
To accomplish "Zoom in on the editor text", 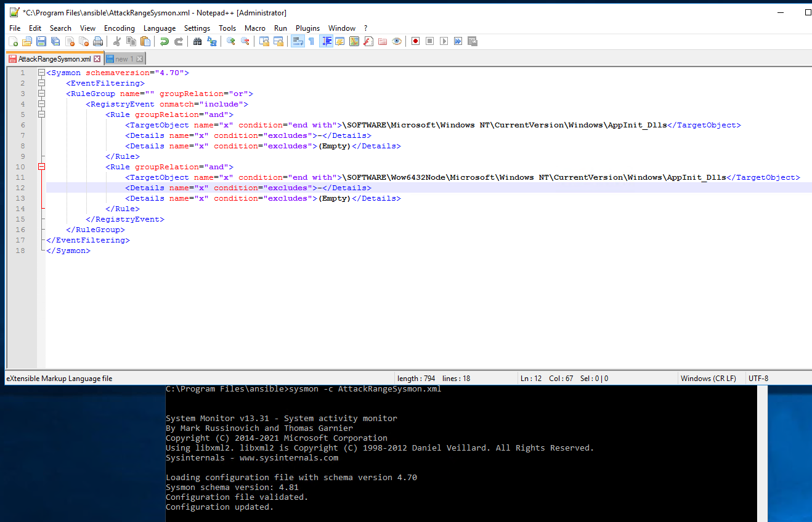I will click(230, 41).
